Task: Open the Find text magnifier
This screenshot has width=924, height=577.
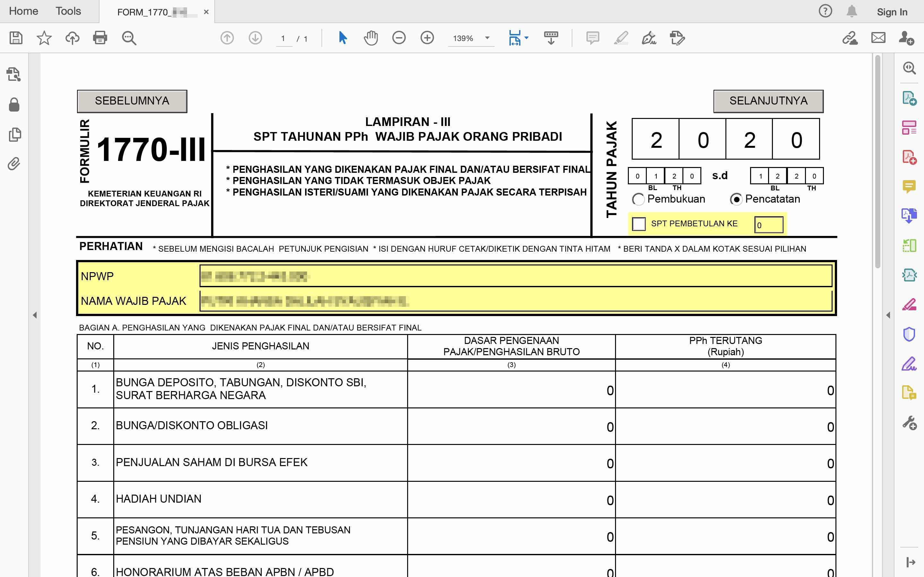Action: [x=129, y=38]
